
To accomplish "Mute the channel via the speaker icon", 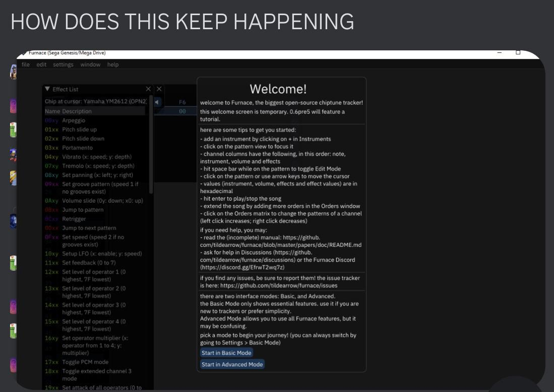I will point(157,102).
